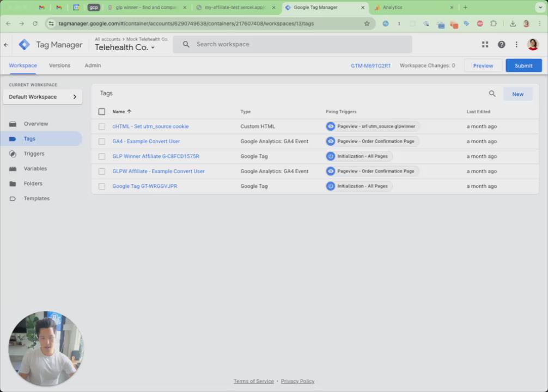Switch to the Workspace tab
The height and width of the screenshot is (392, 548).
(23, 65)
